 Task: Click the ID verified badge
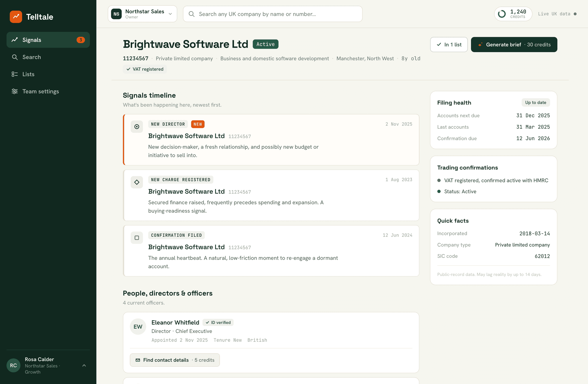click(218, 323)
